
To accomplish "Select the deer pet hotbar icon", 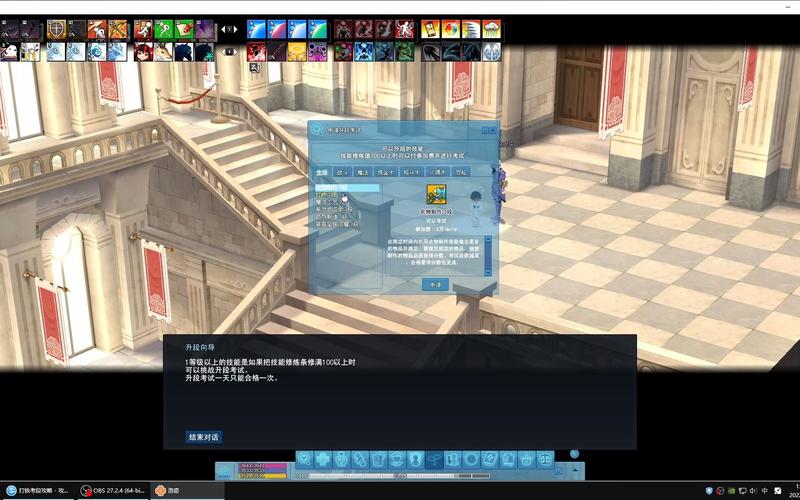I will [x=164, y=52].
